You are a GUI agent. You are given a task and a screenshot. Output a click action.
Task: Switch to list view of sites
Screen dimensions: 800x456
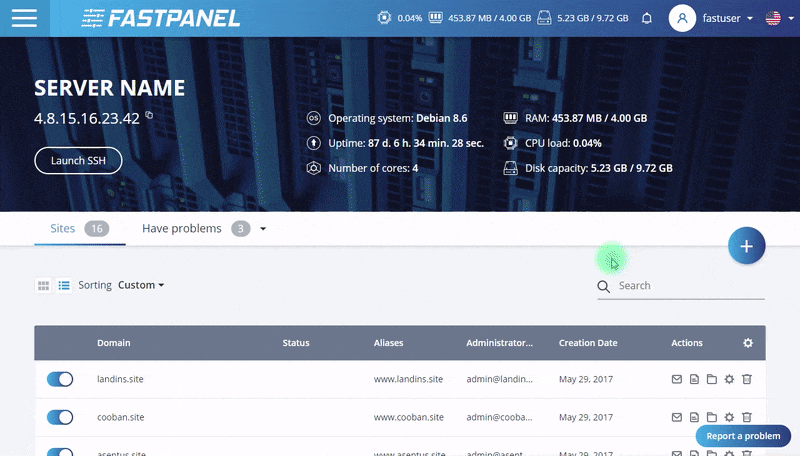coord(64,285)
